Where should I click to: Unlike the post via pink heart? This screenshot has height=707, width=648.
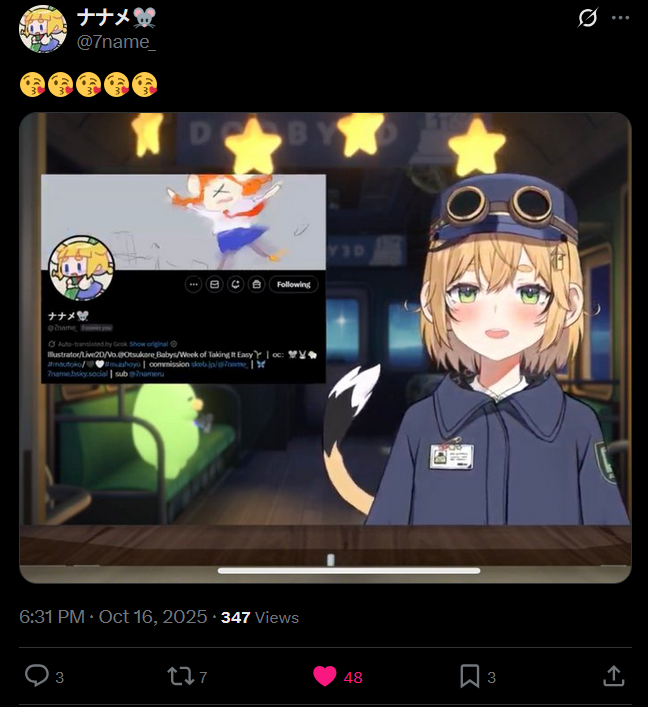325,676
